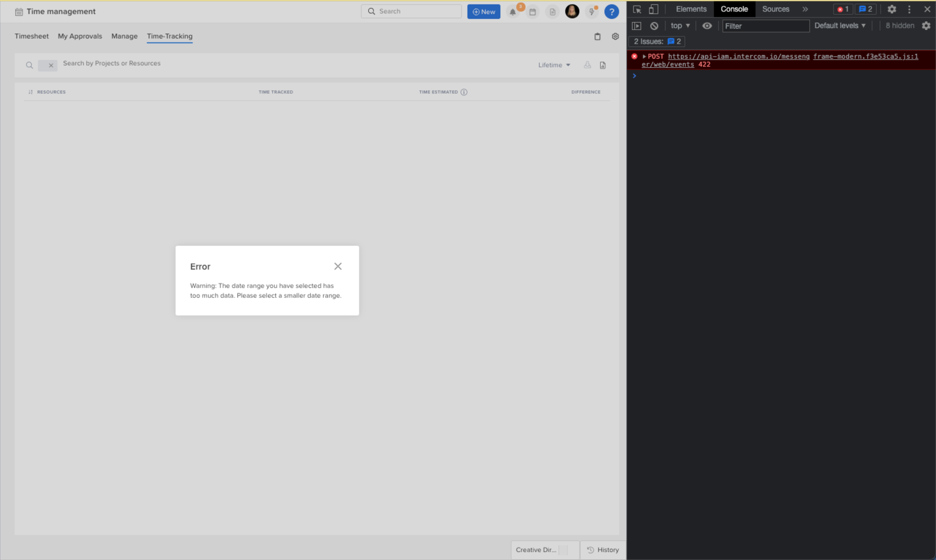
Task: Select the DevTools inspect element icon
Action: pyautogui.click(x=637, y=9)
